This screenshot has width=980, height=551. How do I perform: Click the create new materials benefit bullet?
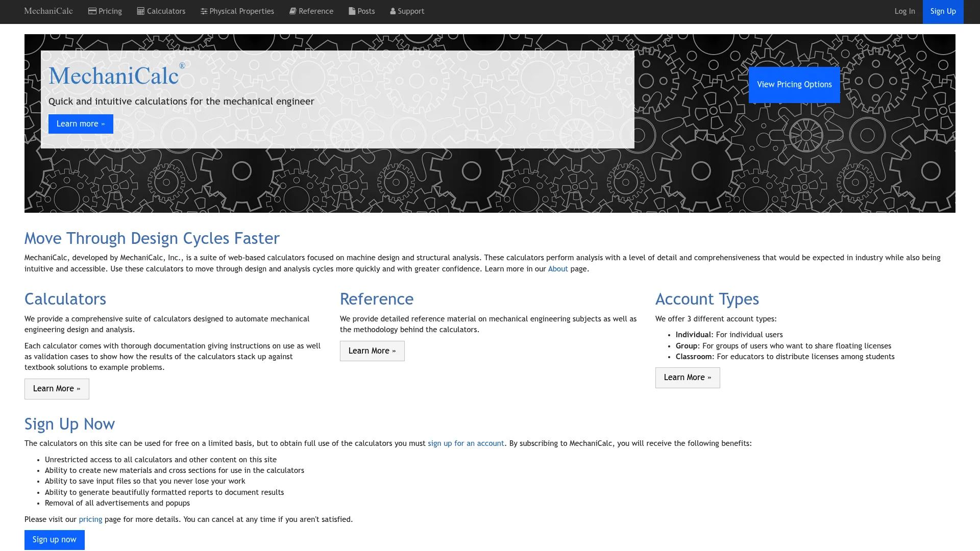point(175,470)
